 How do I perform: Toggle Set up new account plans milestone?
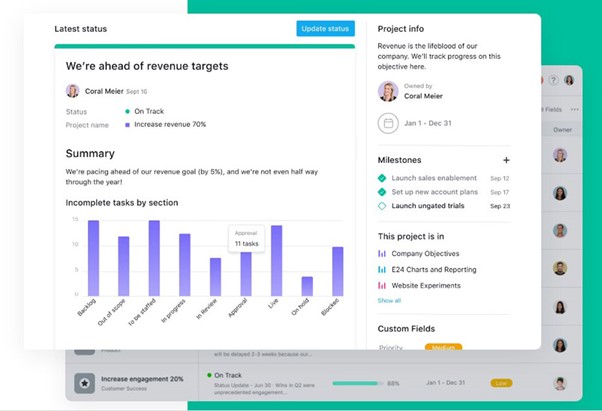(x=382, y=192)
